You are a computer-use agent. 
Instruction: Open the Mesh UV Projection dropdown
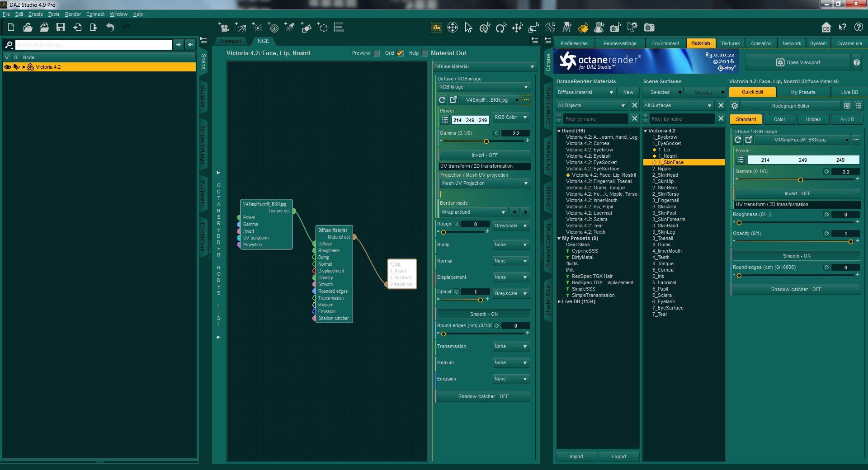(x=485, y=183)
